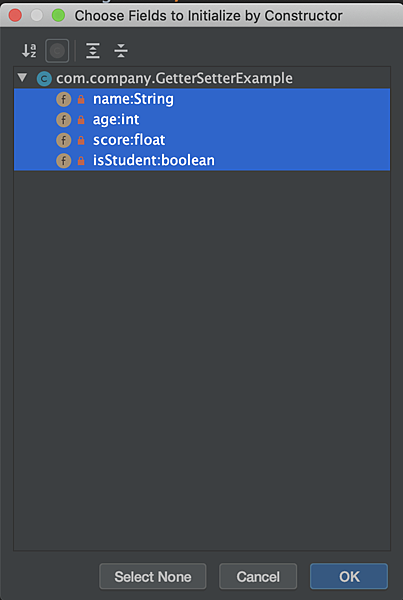Select the com.company.GetterSetterExample class row
Viewport: 403px width, 600px height.
coord(202,79)
